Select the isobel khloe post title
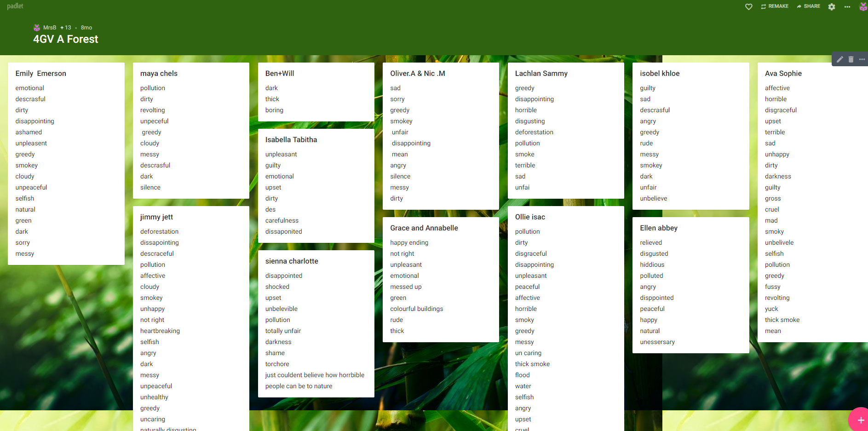The image size is (868, 431). [x=660, y=74]
